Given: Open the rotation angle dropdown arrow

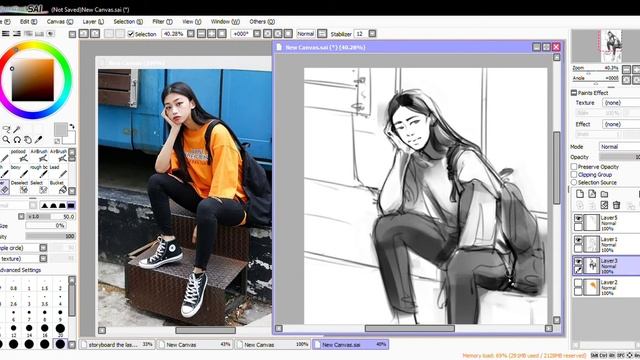Looking at the screenshot, I should [x=257, y=33].
